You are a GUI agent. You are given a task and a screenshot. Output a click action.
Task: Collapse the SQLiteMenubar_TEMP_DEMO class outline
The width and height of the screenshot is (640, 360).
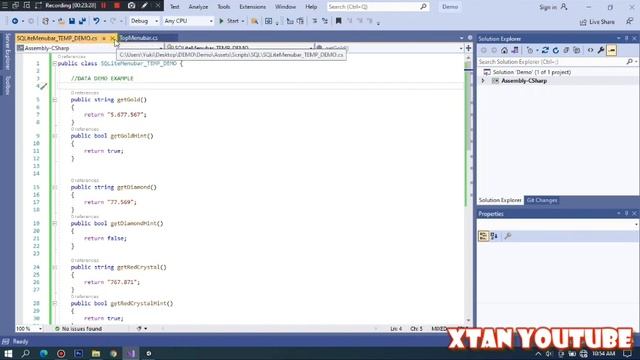(55, 64)
